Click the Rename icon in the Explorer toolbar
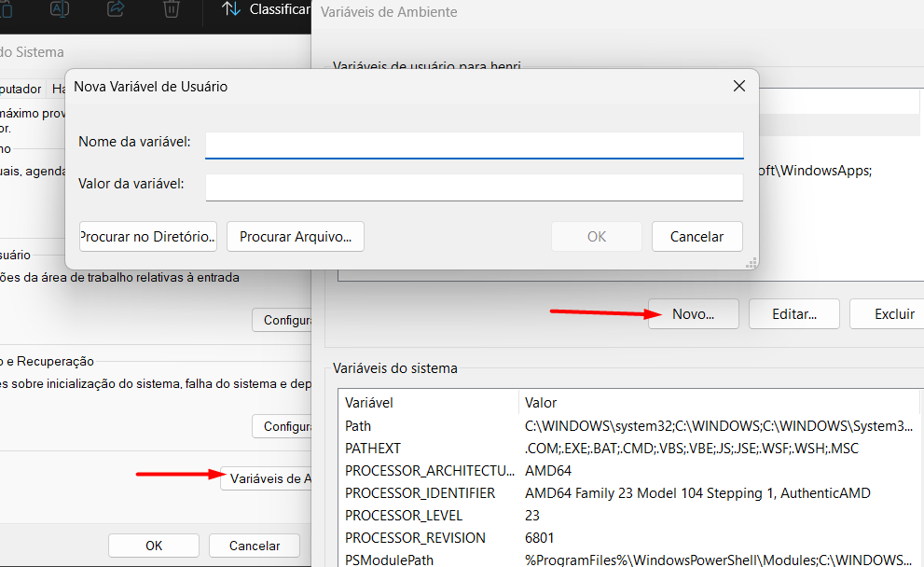Viewport: 924px width, 567px height. click(x=60, y=8)
